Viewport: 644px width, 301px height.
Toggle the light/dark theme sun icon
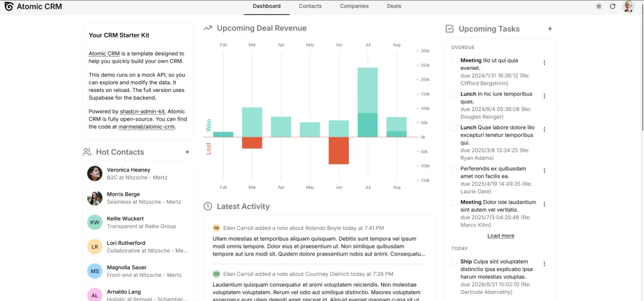[599, 6]
